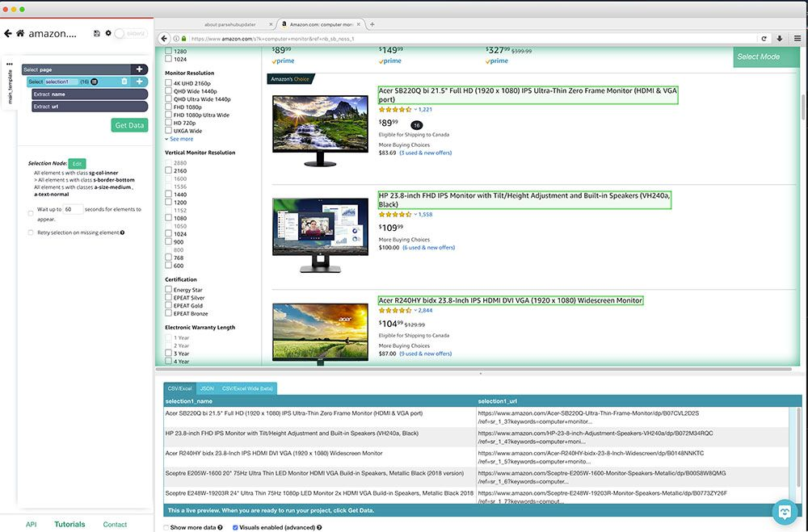Open Acer SB220Q monitor product thumbnail
The width and height of the screenshot is (808, 532).
tap(321, 131)
